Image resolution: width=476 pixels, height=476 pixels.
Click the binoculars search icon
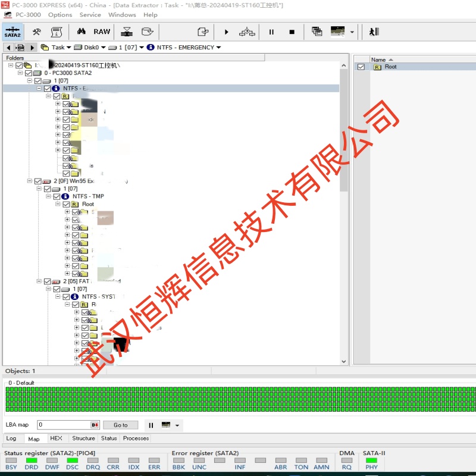[x=81, y=32]
